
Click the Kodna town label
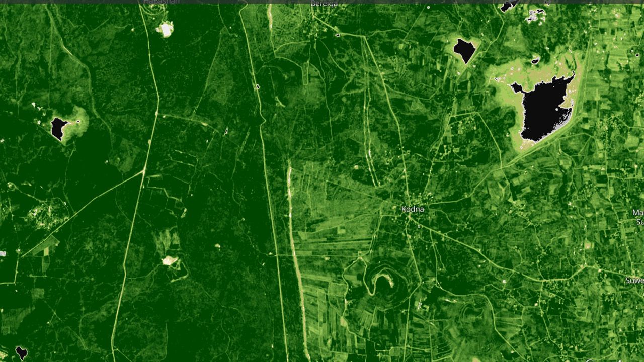413,209
